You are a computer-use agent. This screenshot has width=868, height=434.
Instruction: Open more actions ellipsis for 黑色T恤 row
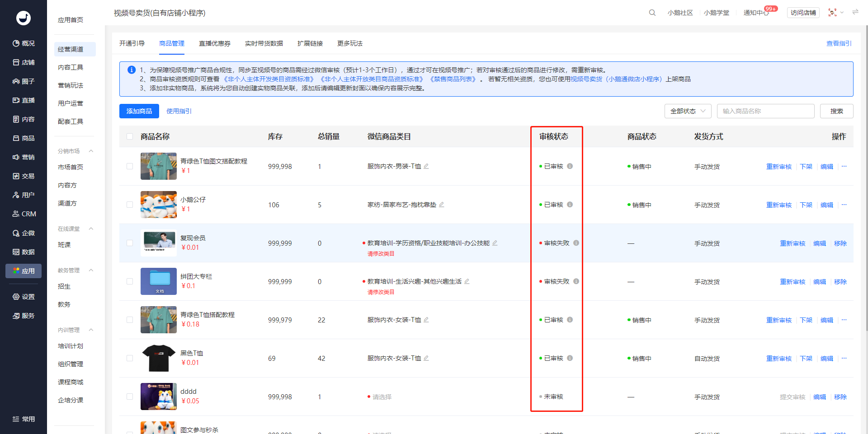click(x=844, y=358)
